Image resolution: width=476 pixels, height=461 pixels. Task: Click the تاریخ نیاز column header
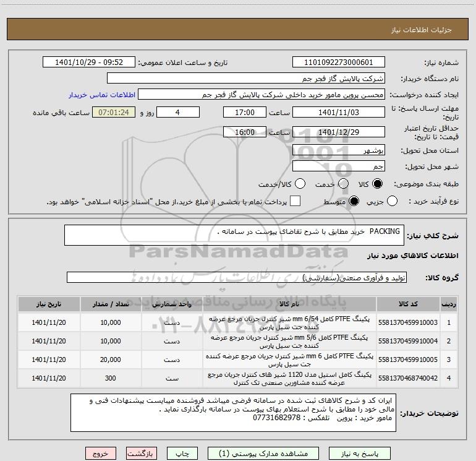tap(49, 304)
